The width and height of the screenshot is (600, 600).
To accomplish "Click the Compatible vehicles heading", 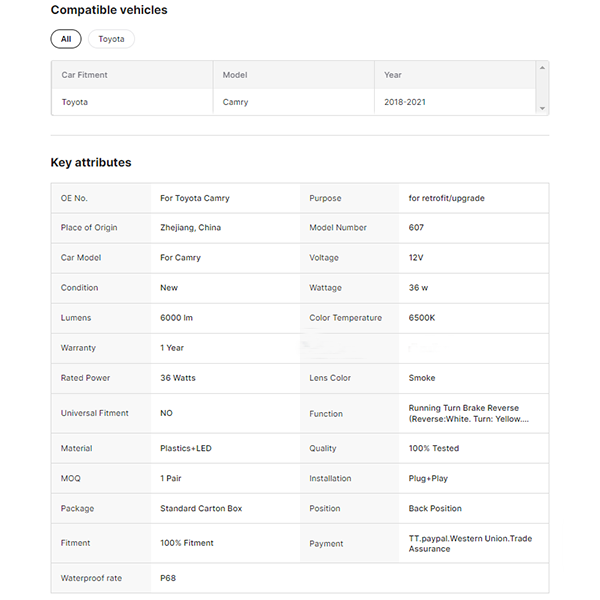I will click(109, 10).
